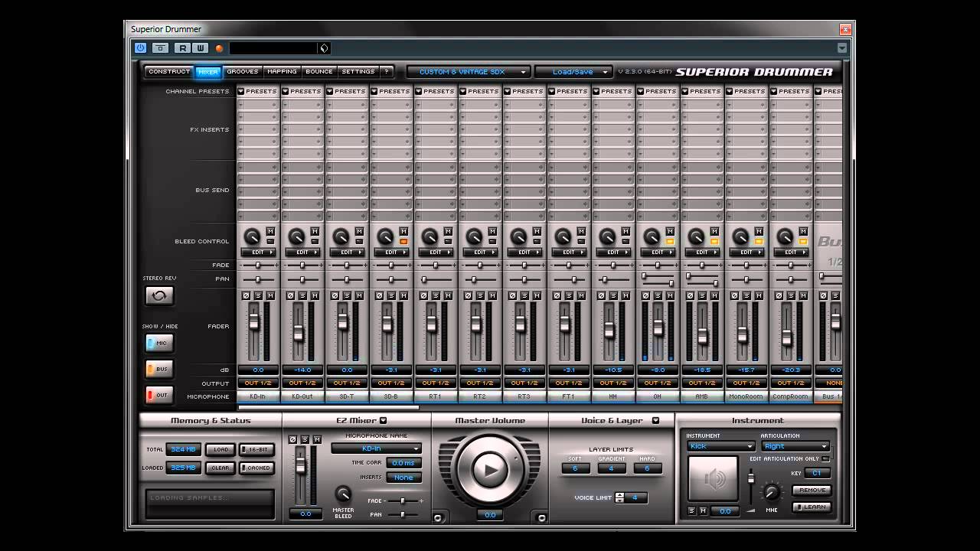Click the W write automation icon
980x551 pixels.
(200, 47)
